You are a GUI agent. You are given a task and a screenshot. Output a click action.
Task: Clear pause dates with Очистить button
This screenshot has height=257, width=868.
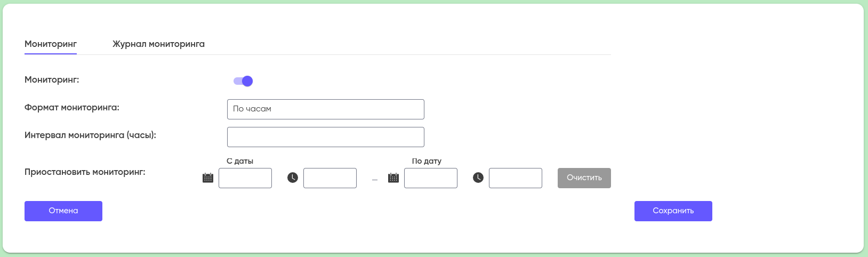[584, 178]
